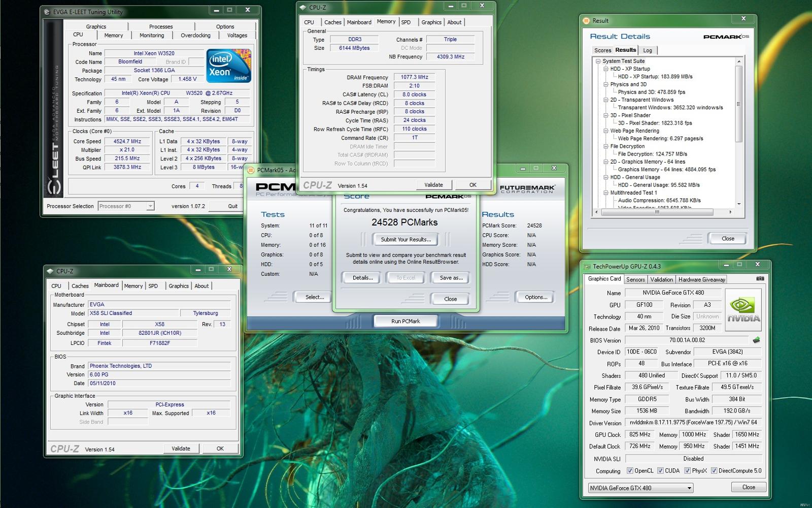Click the Options... button in PCMark05
812x508 pixels.
pyautogui.click(x=536, y=297)
